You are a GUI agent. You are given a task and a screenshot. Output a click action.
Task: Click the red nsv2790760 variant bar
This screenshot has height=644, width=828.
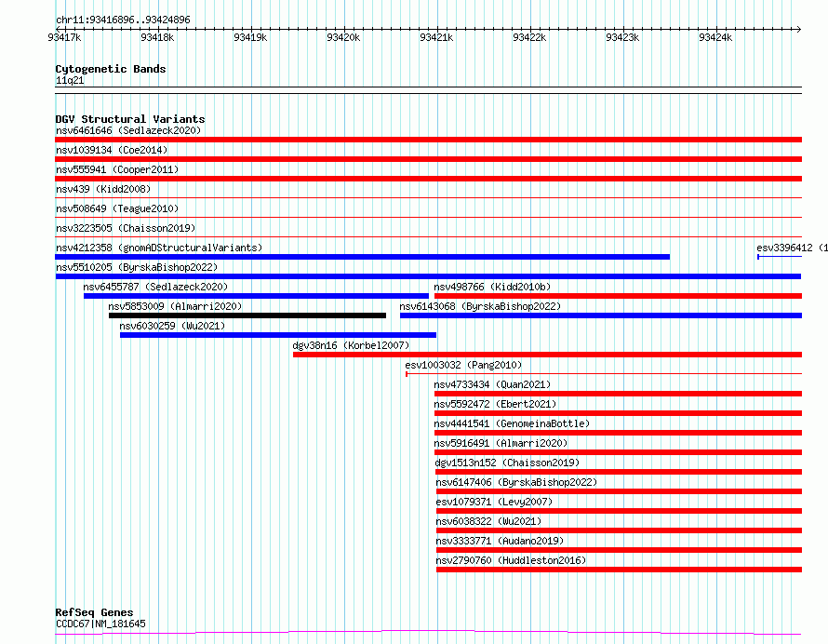619,570
